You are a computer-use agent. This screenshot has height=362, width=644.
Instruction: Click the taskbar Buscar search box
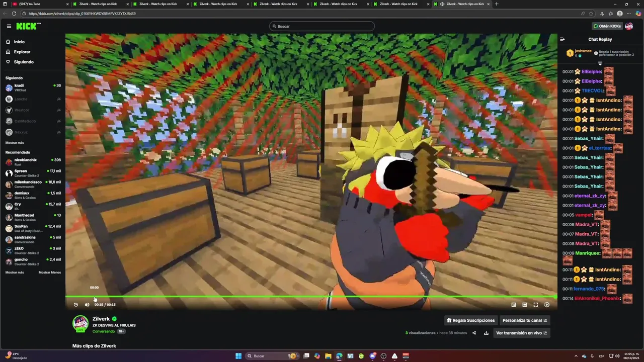pos(272,356)
